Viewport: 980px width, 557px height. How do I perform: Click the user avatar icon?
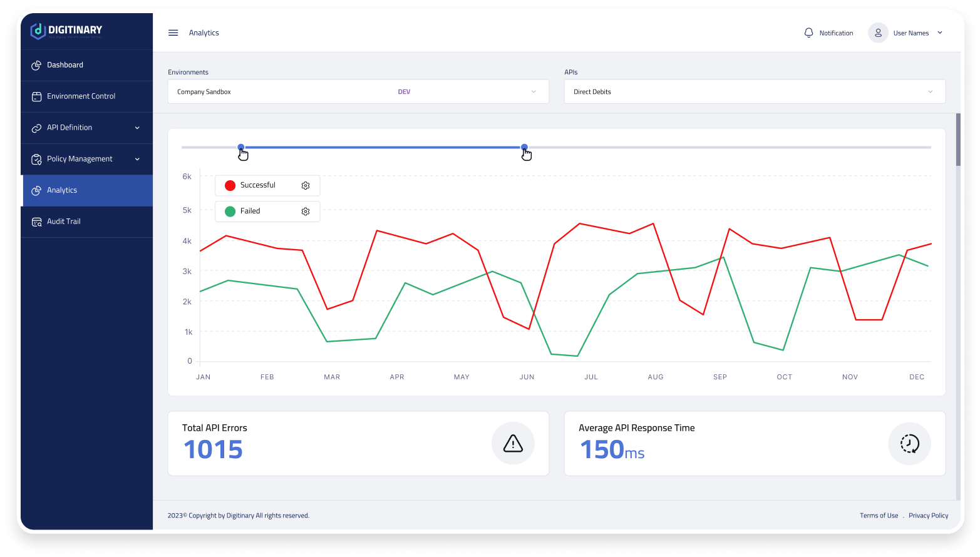[x=878, y=33]
